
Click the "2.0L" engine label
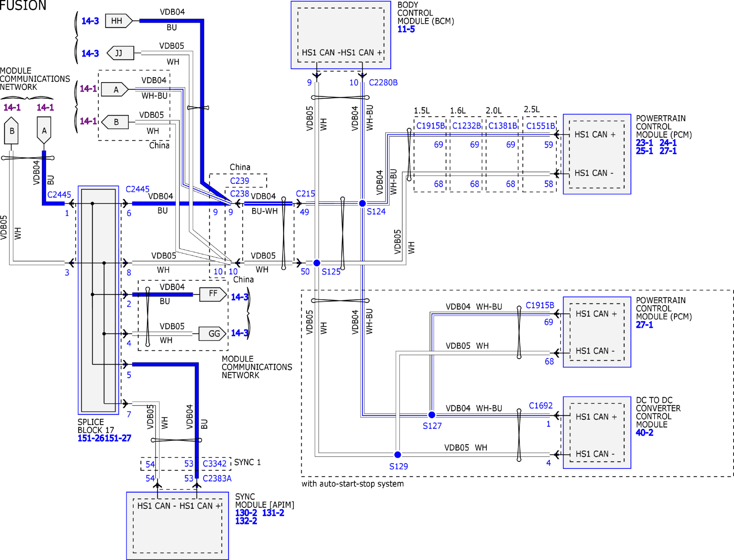494,111
